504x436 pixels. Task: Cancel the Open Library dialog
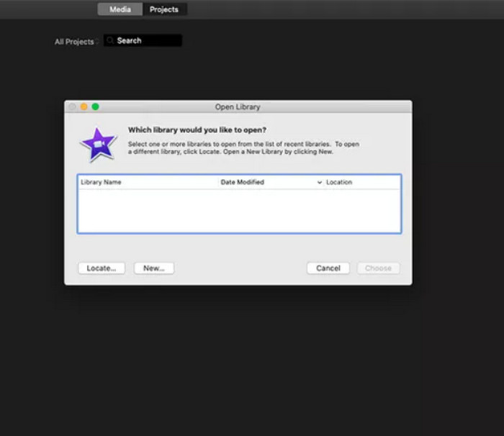tap(328, 268)
